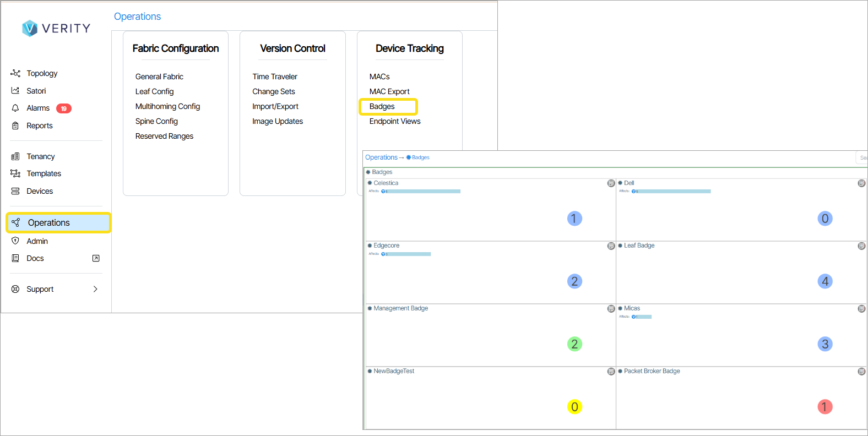Open Alarms via the bell icon
868x436 pixels.
(x=15, y=108)
